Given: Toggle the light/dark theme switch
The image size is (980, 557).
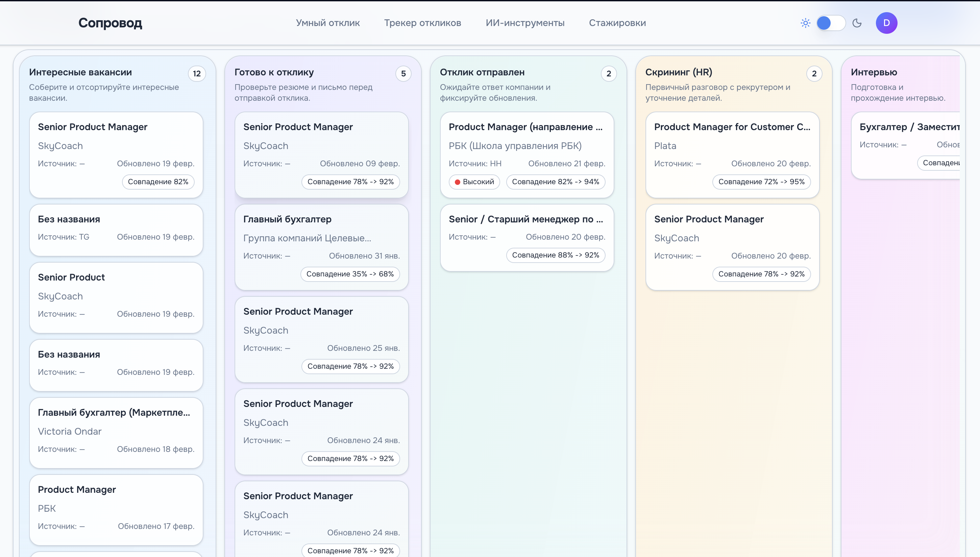Looking at the screenshot, I should click(831, 23).
